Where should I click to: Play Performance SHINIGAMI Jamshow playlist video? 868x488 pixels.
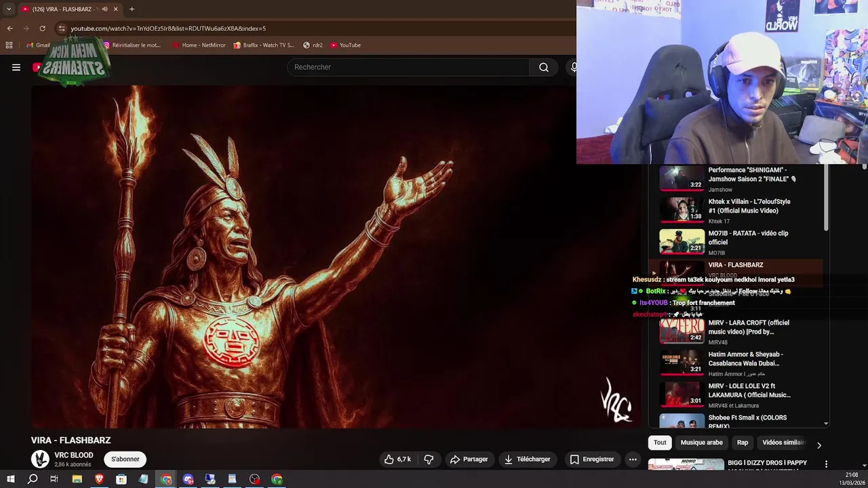736,179
